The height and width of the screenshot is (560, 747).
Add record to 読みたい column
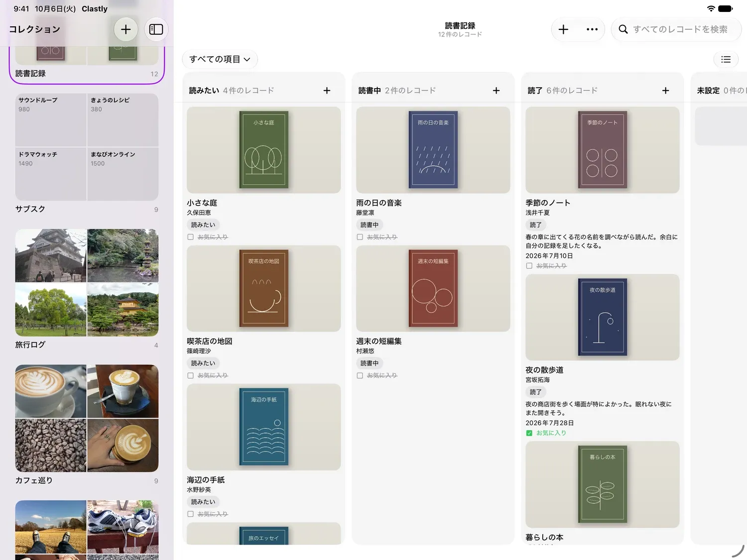click(327, 91)
